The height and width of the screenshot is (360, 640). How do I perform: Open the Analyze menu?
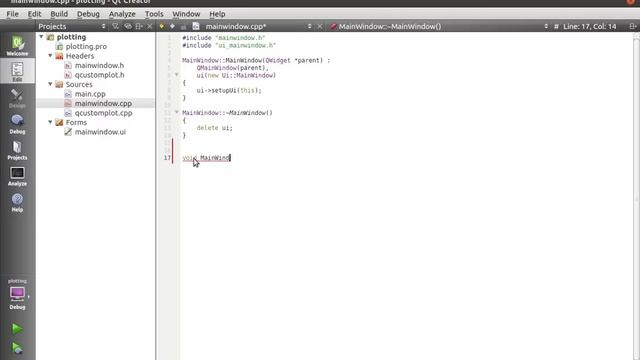[122, 13]
